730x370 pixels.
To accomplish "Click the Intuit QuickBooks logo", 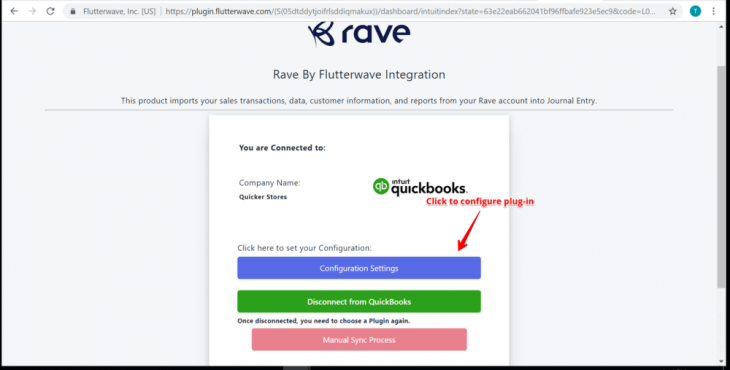I will [420, 187].
